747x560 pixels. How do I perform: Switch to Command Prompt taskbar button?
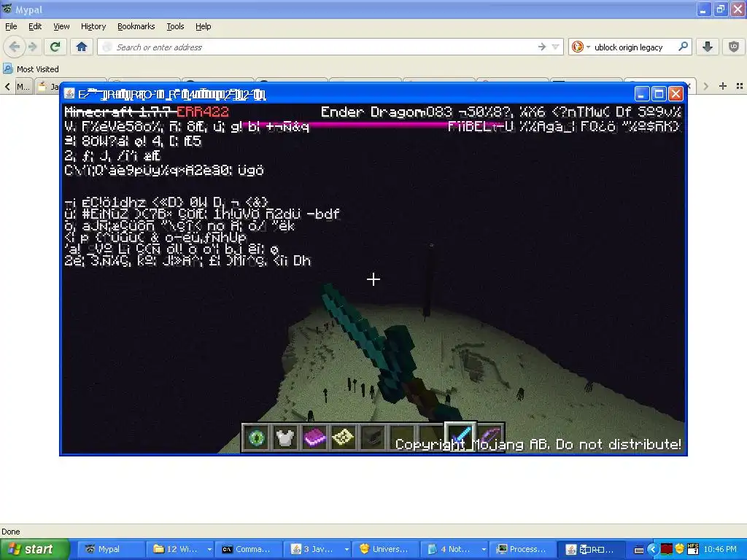pyautogui.click(x=247, y=549)
